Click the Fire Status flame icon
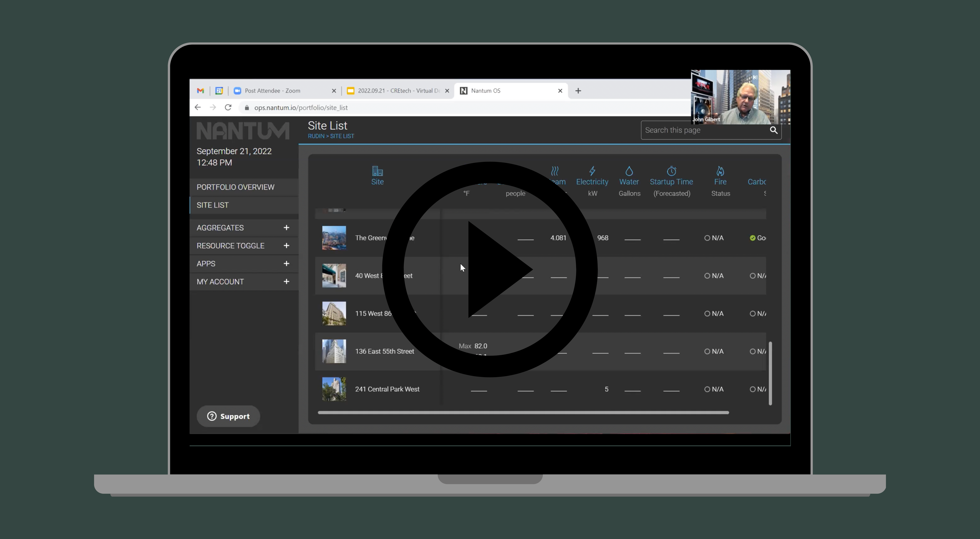The height and width of the screenshot is (539, 980). coord(720,171)
